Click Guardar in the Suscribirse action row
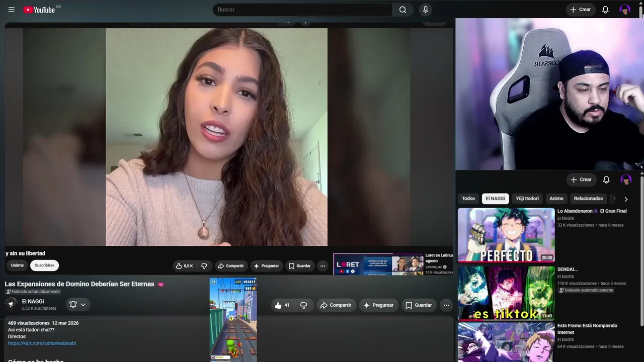 [299, 266]
